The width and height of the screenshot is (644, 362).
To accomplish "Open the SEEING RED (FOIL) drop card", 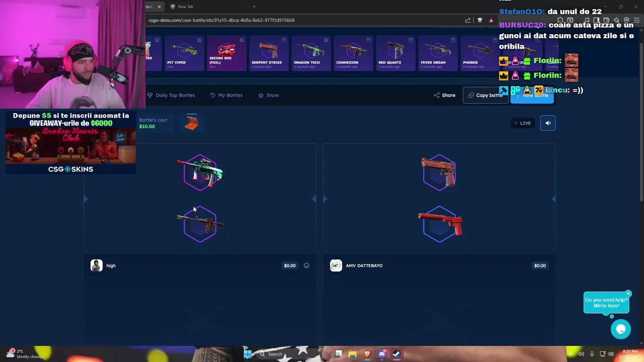I will [226, 53].
